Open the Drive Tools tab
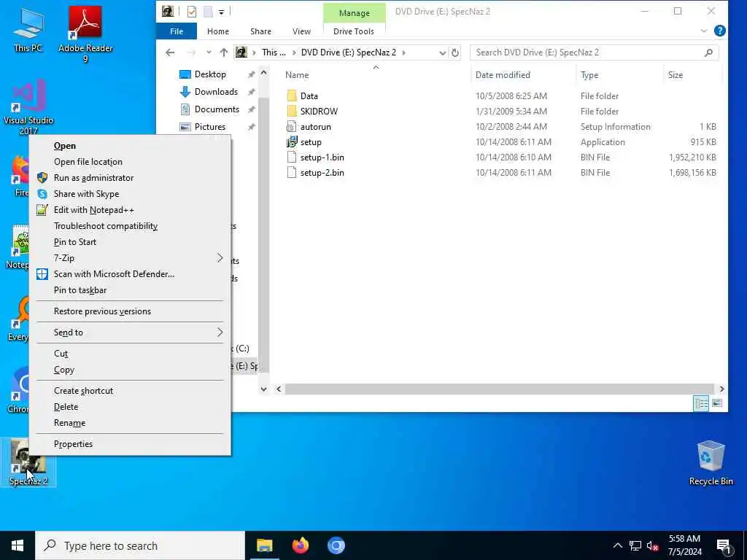Screen dimensions: 747x560 tap(354, 31)
